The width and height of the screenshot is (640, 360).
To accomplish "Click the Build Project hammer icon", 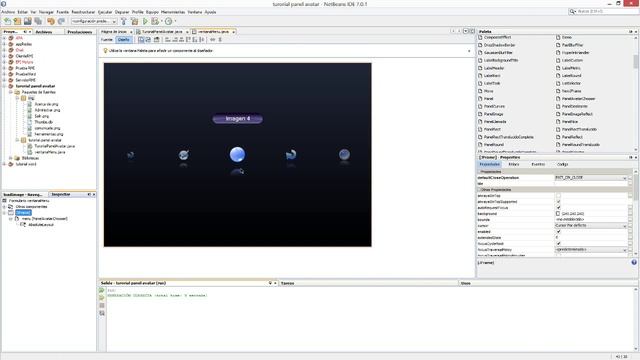I will [x=124, y=21].
